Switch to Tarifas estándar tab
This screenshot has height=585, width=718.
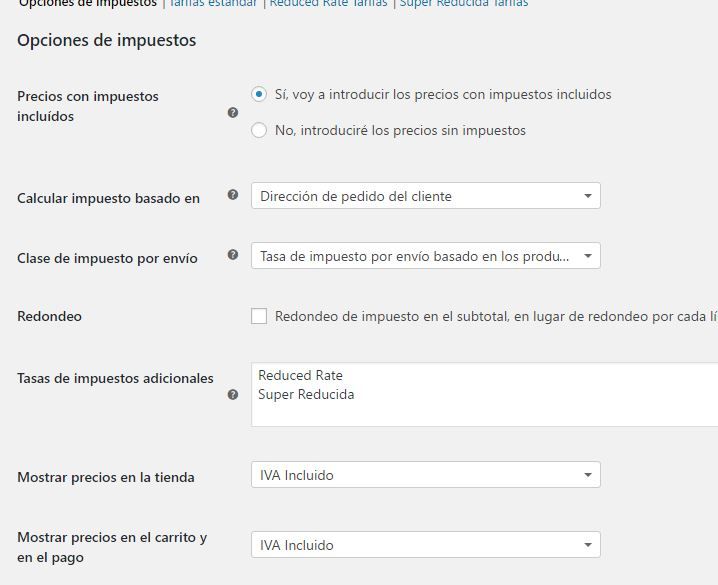coord(213,4)
